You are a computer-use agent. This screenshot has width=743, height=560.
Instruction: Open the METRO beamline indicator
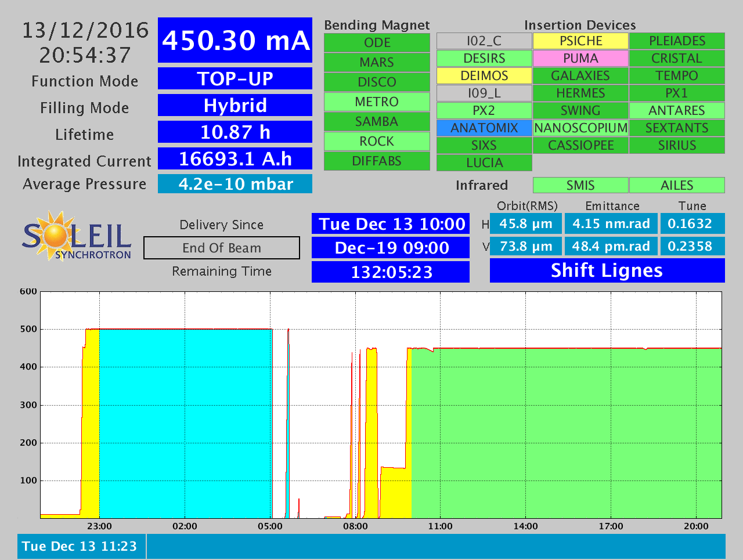pos(377,102)
